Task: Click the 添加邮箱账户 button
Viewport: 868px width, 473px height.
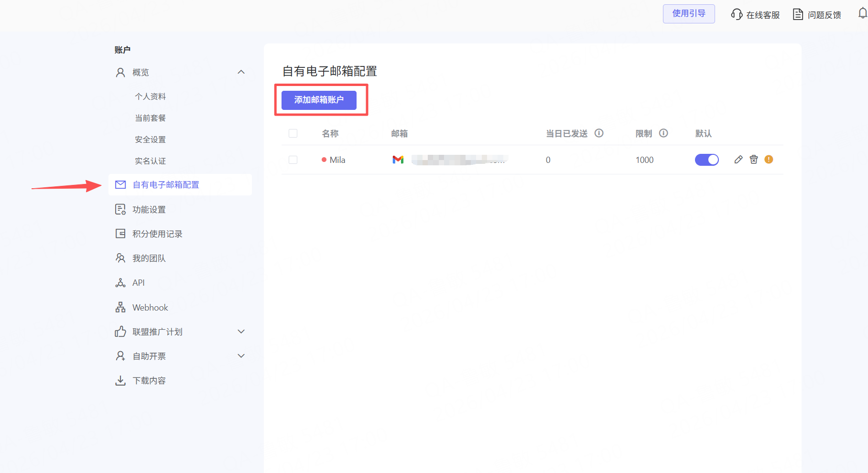Action: point(319,100)
